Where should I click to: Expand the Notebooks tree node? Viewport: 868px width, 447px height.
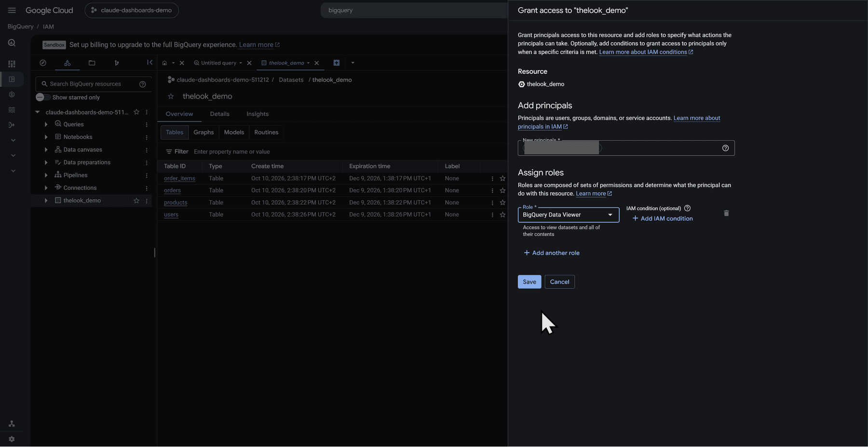pos(46,137)
